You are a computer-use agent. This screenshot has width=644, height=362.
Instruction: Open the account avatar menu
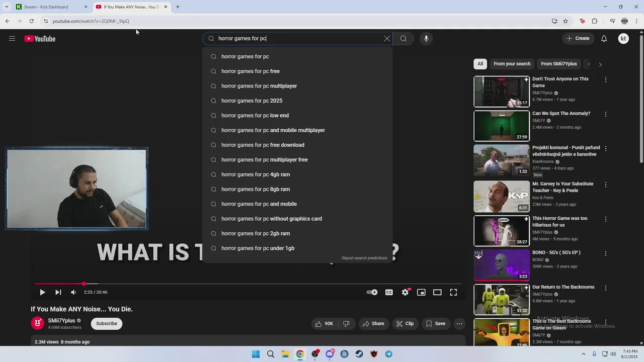[x=623, y=39]
